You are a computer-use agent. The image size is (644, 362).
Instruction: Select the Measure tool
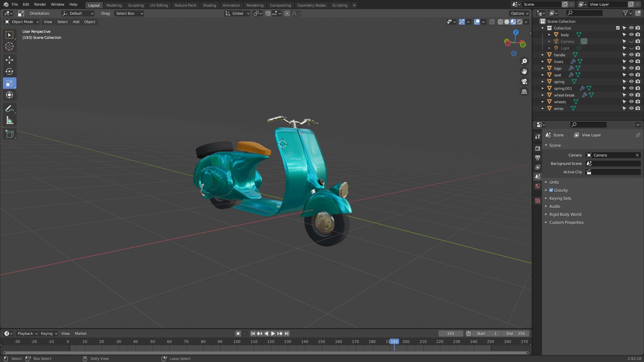9,120
